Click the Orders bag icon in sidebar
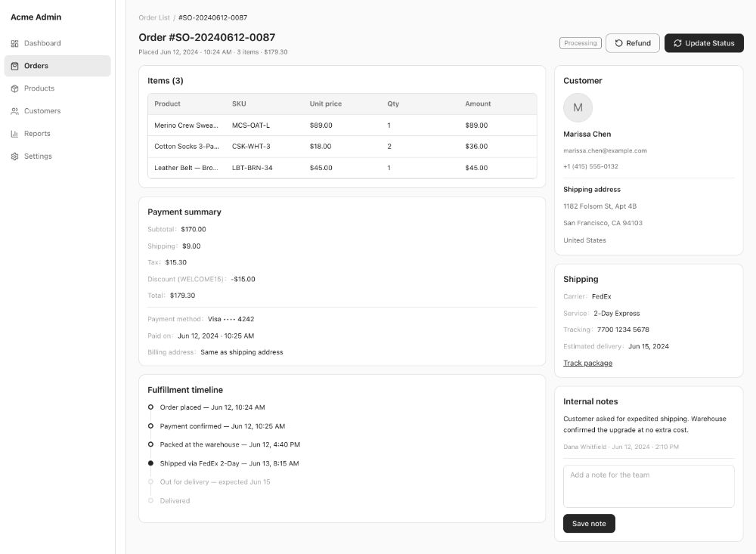Screen dimensions: 756x554 point(14,66)
